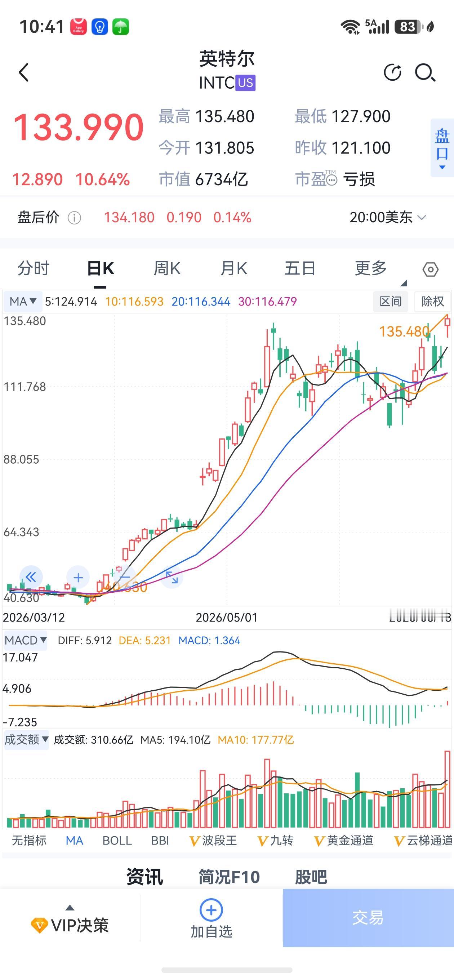Tap the double-left arrow chart button
Image resolution: width=454 pixels, height=980 pixels.
click(x=31, y=577)
